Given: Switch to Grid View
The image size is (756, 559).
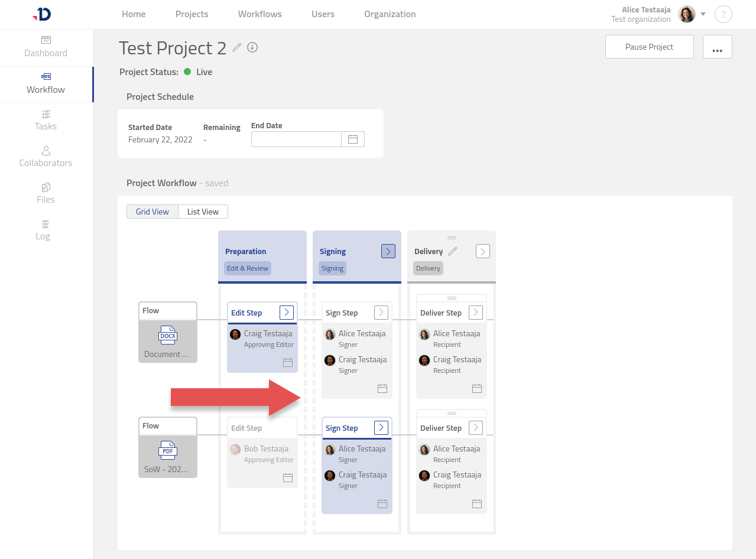Looking at the screenshot, I should tap(153, 212).
